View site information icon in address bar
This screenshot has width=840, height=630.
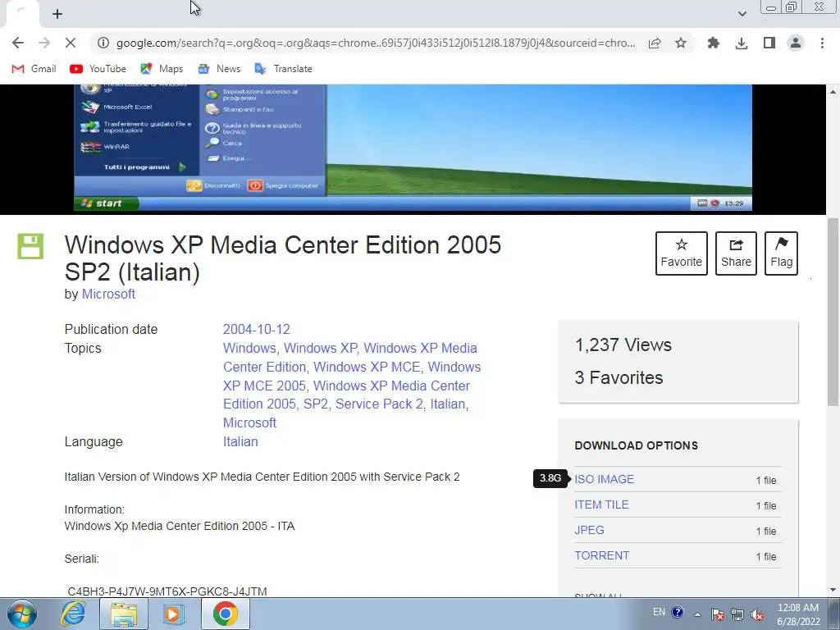103,43
